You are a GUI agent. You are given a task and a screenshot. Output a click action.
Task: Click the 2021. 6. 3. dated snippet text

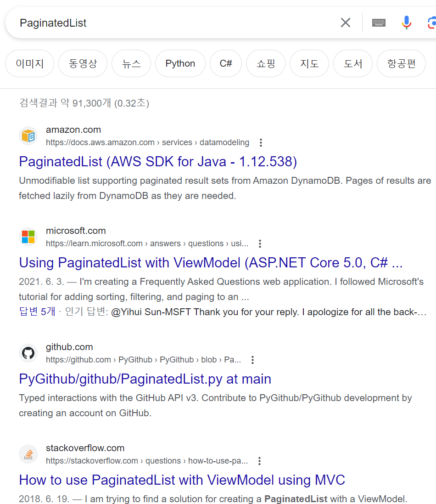click(221, 289)
